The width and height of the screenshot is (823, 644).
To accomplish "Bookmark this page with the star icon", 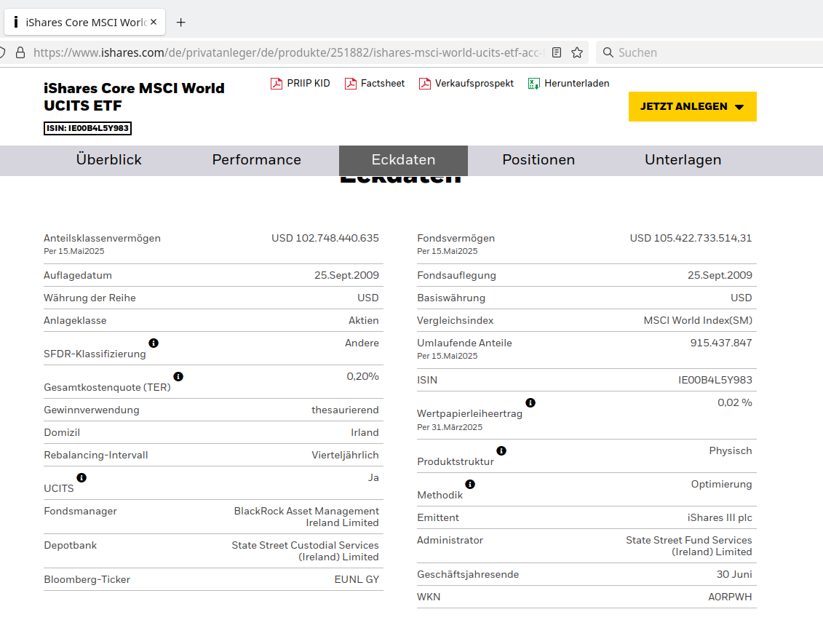I will (x=577, y=52).
